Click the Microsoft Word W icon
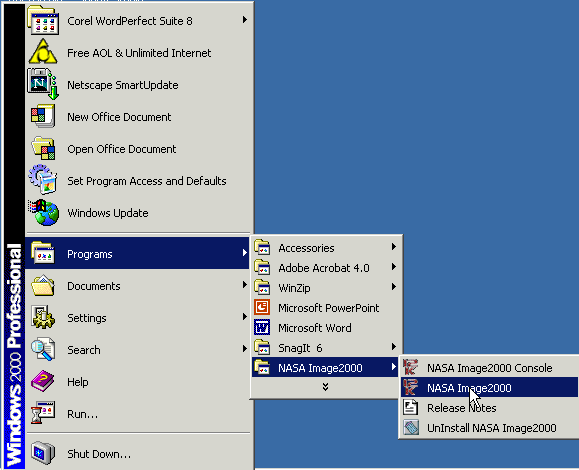Viewport: 579px width, 470px height. click(262, 327)
